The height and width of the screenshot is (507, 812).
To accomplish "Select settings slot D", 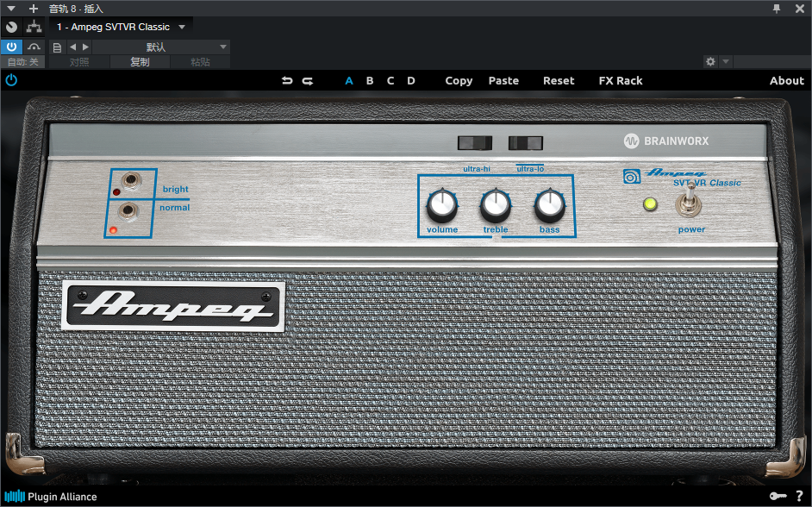I will click(411, 81).
